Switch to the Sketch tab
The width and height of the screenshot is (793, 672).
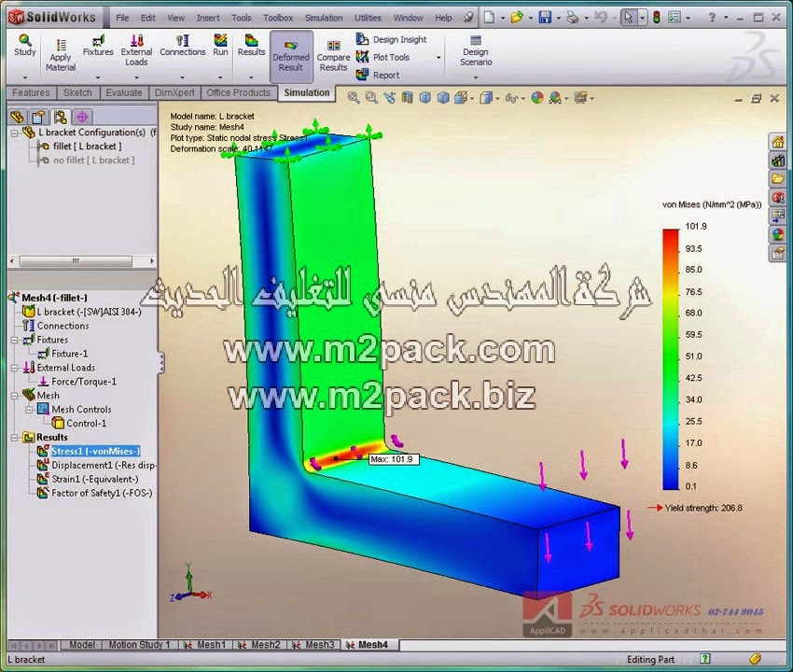77,92
